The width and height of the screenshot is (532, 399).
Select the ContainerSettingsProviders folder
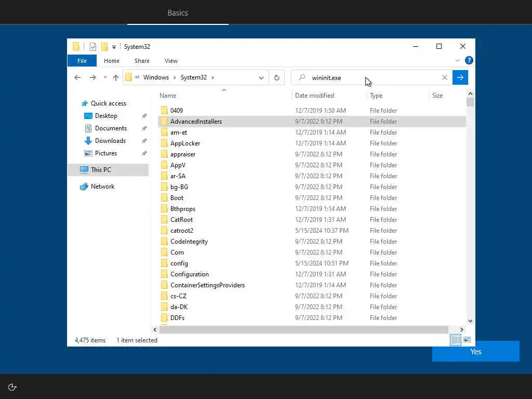(x=207, y=285)
